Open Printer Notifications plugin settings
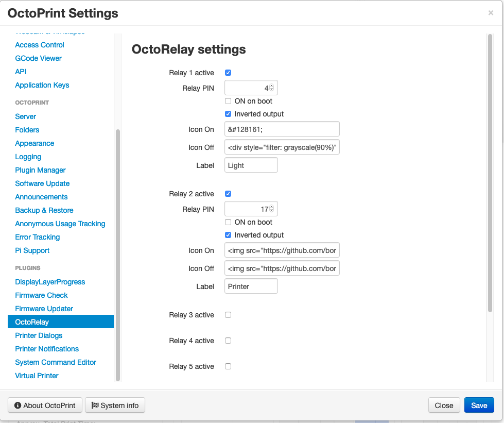504x423 pixels. click(x=47, y=349)
